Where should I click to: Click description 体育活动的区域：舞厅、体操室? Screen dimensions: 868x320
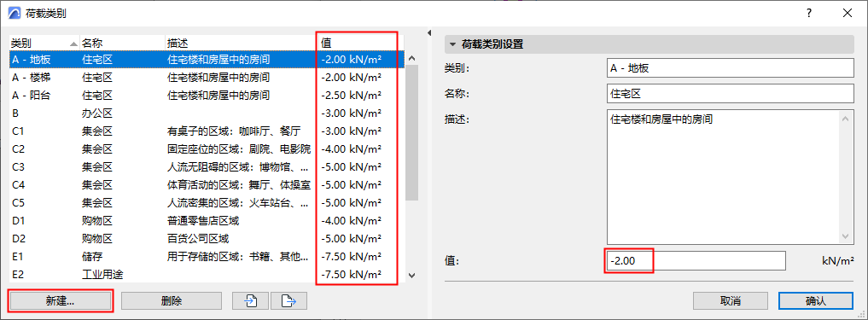pyautogui.click(x=239, y=185)
